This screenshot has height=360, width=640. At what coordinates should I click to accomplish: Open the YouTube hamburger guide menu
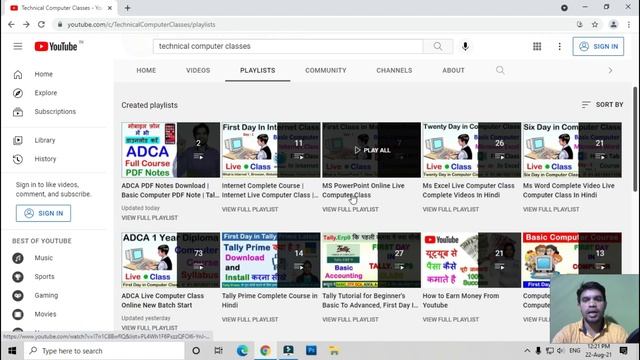[x=18, y=46]
